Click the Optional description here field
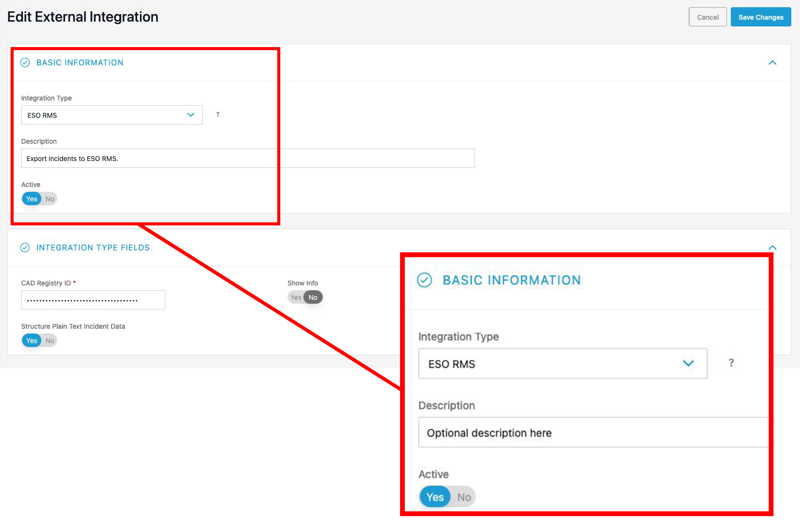The width and height of the screenshot is (800, 532). click(594, 433)
